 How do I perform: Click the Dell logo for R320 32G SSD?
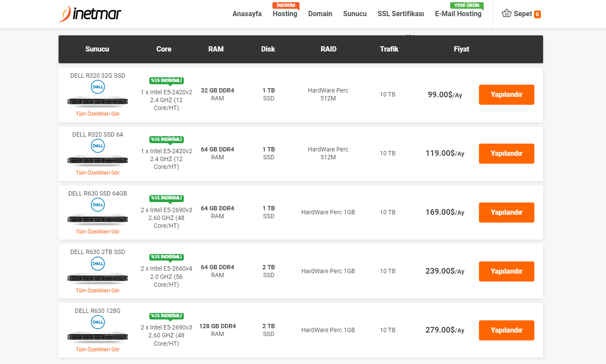[98, 87]
